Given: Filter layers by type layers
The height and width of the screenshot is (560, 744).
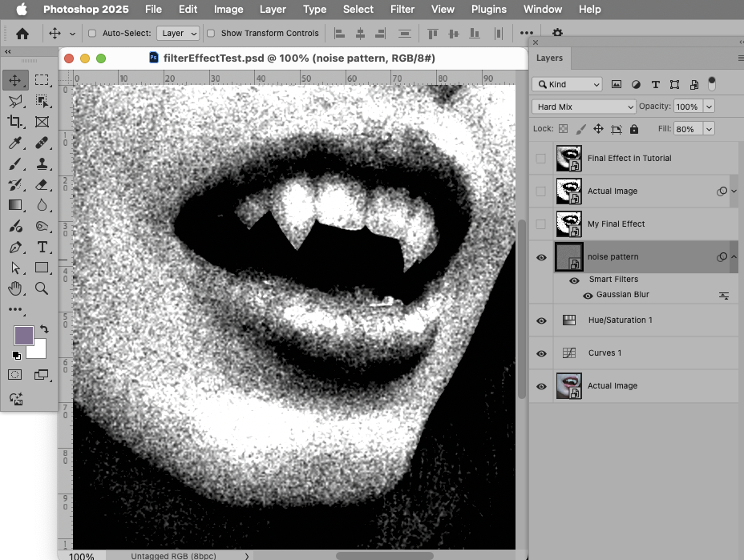Looking at the screenshot, I should [x=653, y=84].
